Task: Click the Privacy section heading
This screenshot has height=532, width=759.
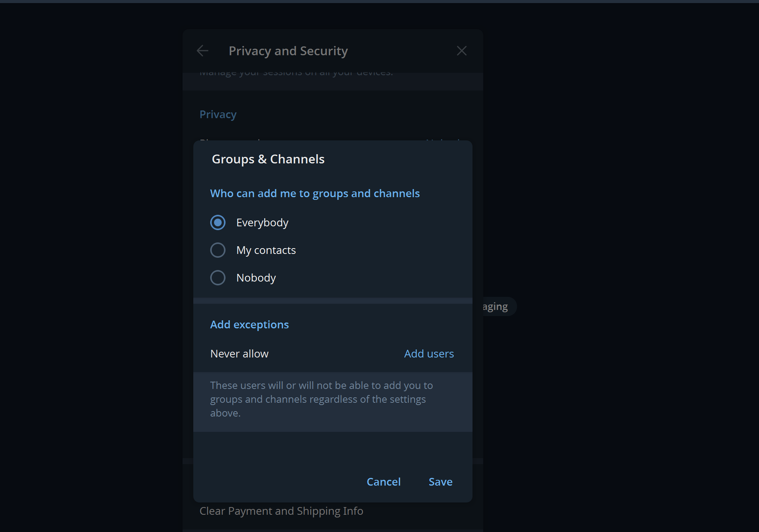Action: [x=218, y=114]
